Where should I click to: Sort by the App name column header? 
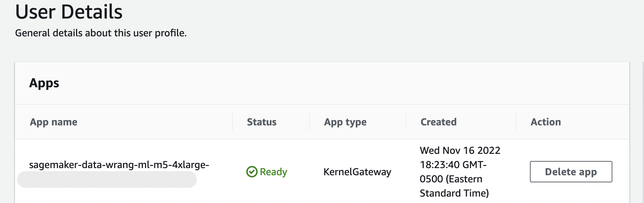point(54,122)
